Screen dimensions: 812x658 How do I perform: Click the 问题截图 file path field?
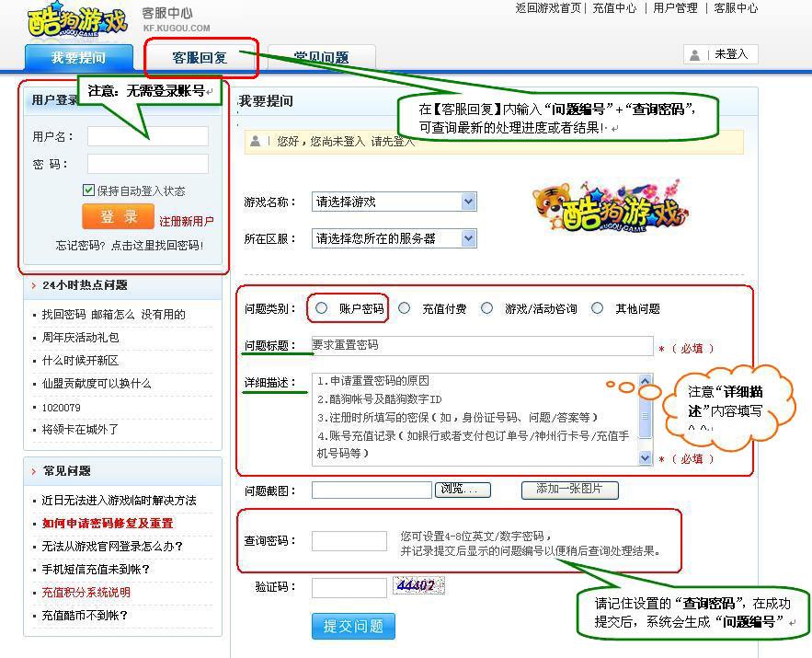point(372,490)
